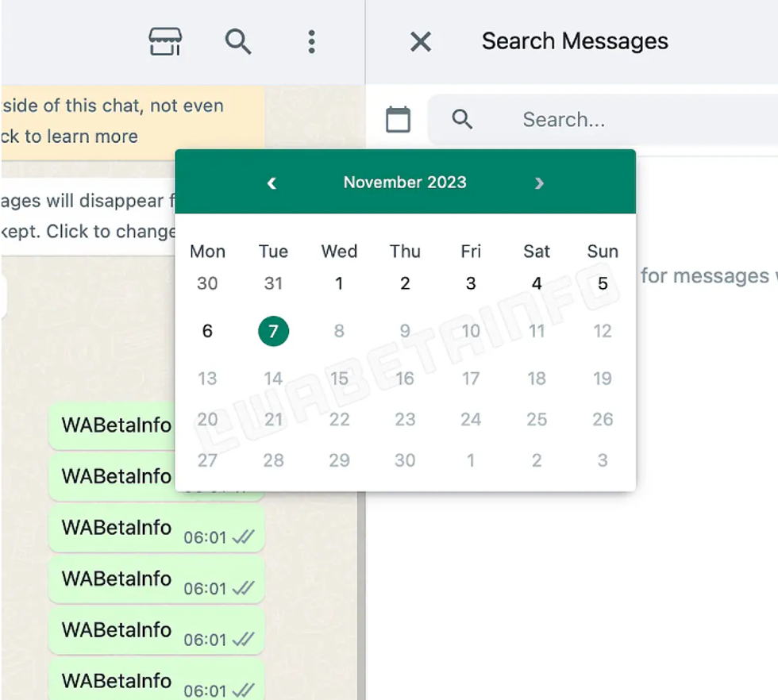This screenshot has height=700, width=778.
Task: Select October 30 in the calendar
Action: click(x=207, y=283)
